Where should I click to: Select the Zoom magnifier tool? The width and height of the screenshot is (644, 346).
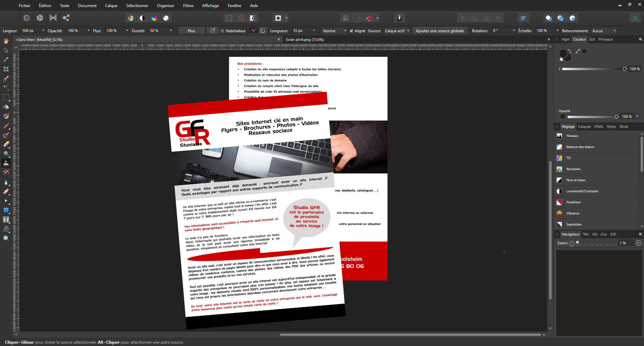pyautogui.click(x=6, y=238)
